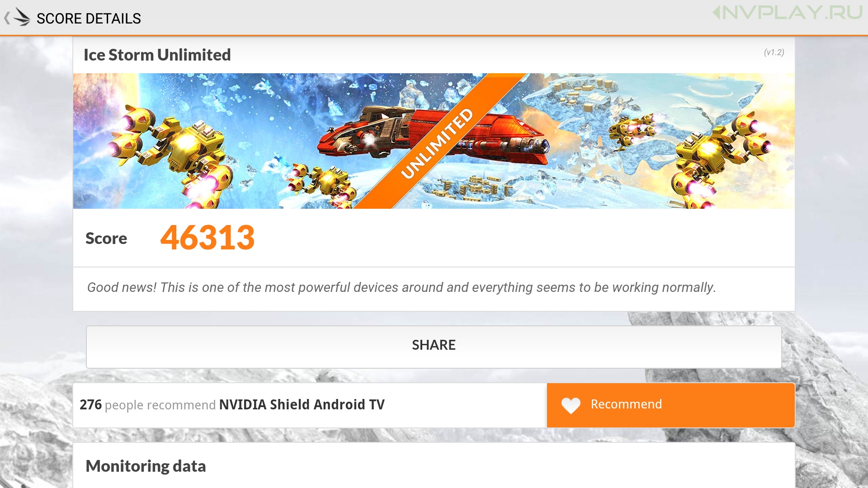868x488 pixels.
Task: Click the version v1.2 label
Action: tap(774, 52)
